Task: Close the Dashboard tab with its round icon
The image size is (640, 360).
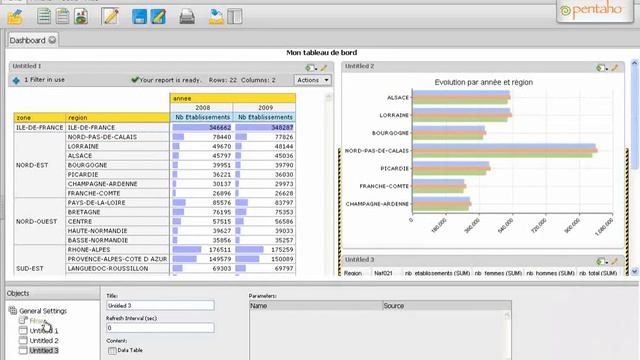Action: tap(52, 40)
